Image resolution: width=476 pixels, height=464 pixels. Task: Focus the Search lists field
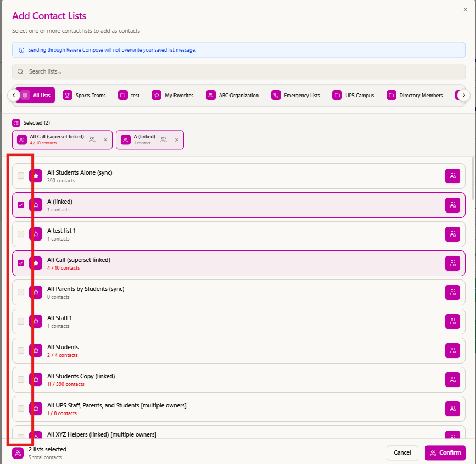(239, 72)
